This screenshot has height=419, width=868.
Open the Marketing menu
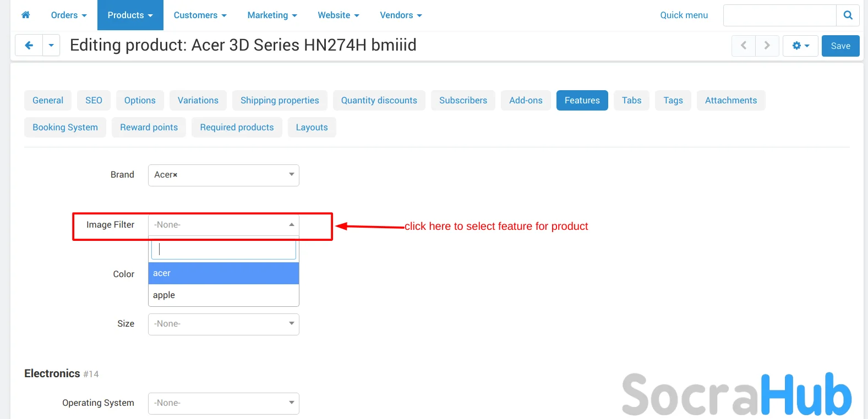pos(272,15)
